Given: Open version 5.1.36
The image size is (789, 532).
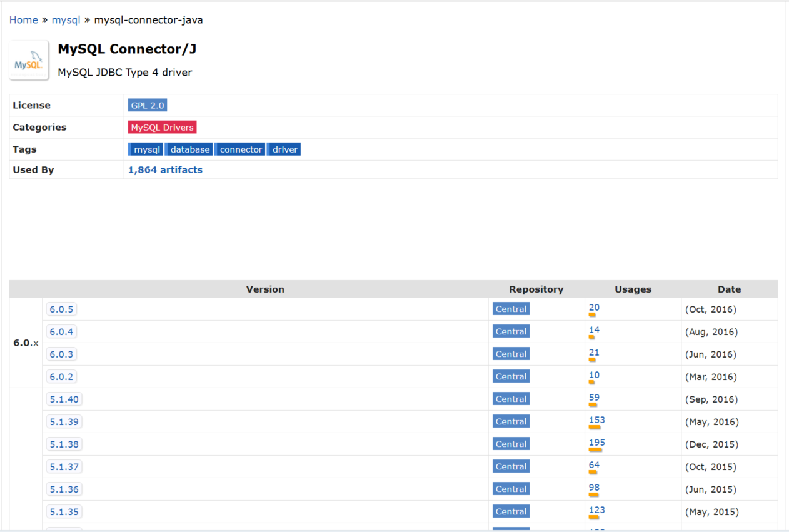Looking at the screenshot, I should pos(64,489).
